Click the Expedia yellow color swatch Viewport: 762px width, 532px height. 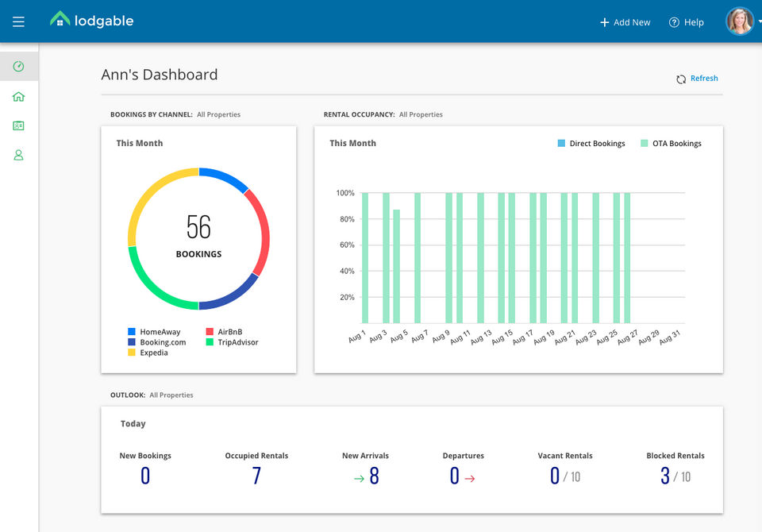(x=132, y=353)
